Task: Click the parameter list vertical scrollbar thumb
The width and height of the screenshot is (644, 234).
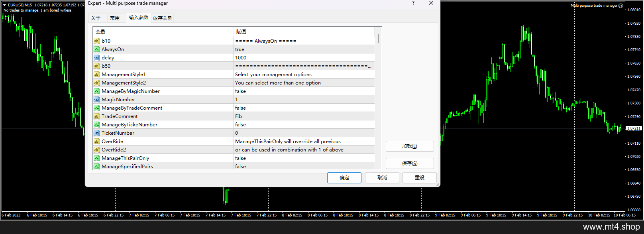Action: click(x=378, y=39)
